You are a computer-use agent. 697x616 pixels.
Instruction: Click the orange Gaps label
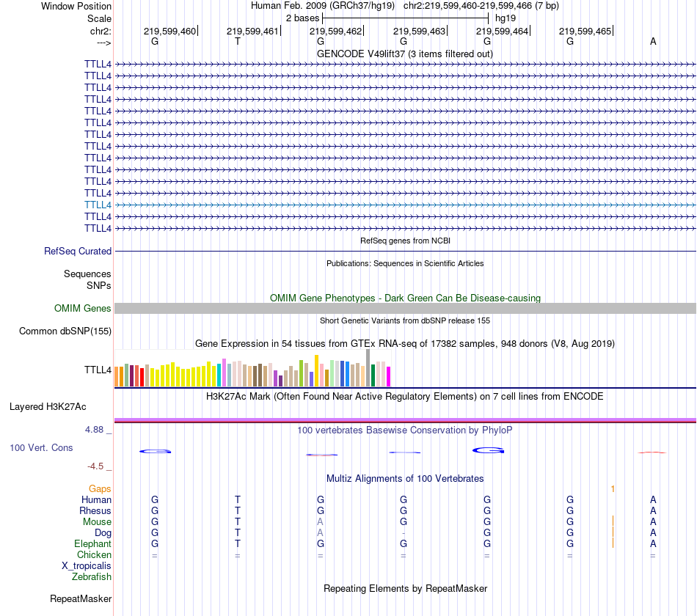point(100,489)
